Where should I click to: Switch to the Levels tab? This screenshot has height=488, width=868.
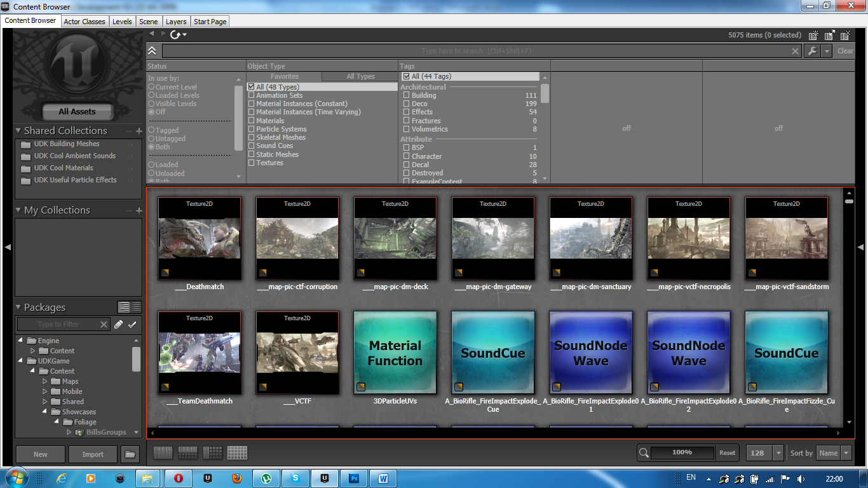pyautogui.click(x=122, y=22)
